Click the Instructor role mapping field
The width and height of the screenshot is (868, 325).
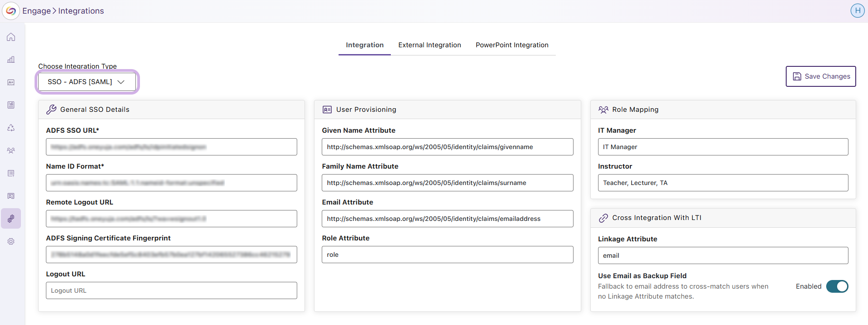pyautogui.click(x=723, y=183)
